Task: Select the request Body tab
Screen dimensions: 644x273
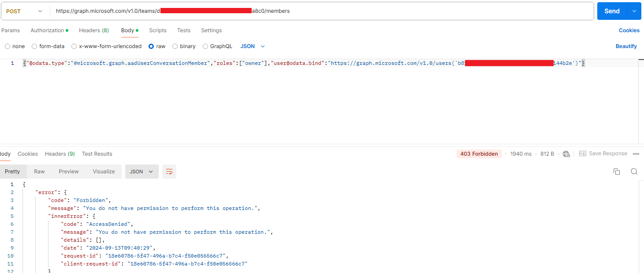Action: pos(130,30)
